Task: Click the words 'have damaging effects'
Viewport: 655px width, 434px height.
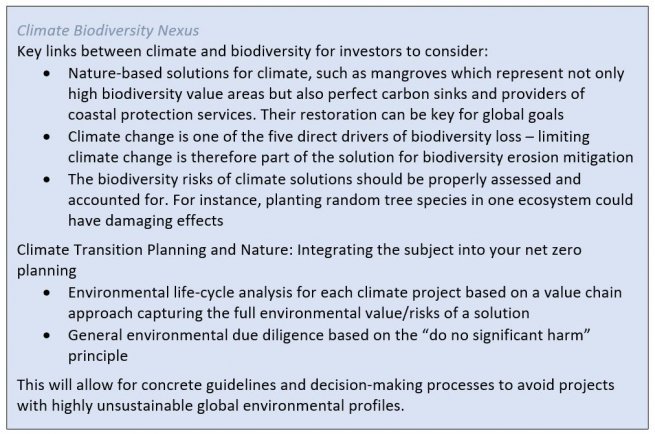Action: coord(146,221)
